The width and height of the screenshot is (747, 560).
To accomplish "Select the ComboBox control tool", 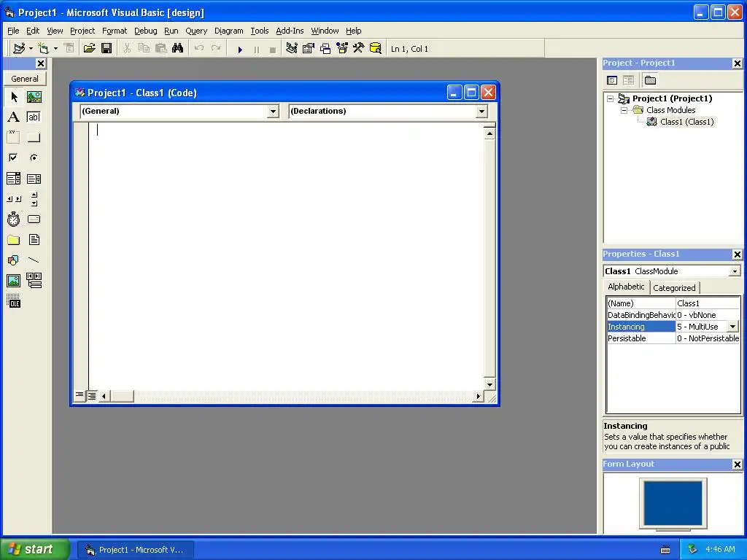I will point(14,179).
